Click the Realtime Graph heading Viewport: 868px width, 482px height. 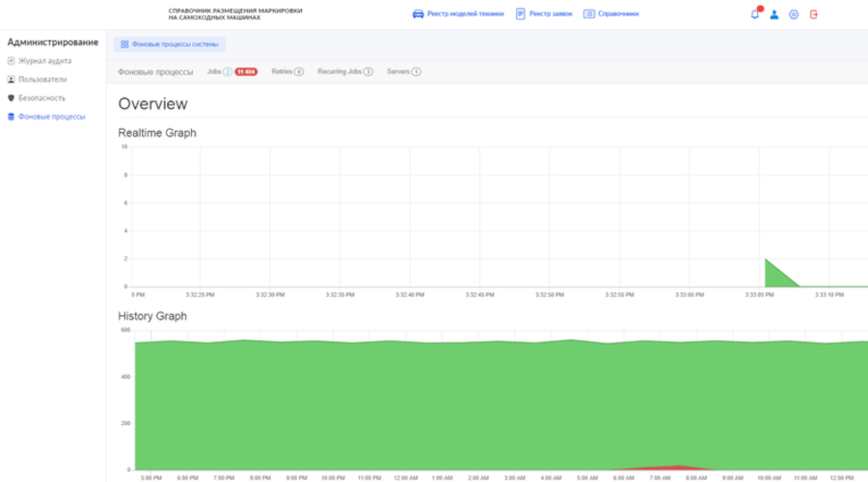pyautogui.click(x=157, y=133)
